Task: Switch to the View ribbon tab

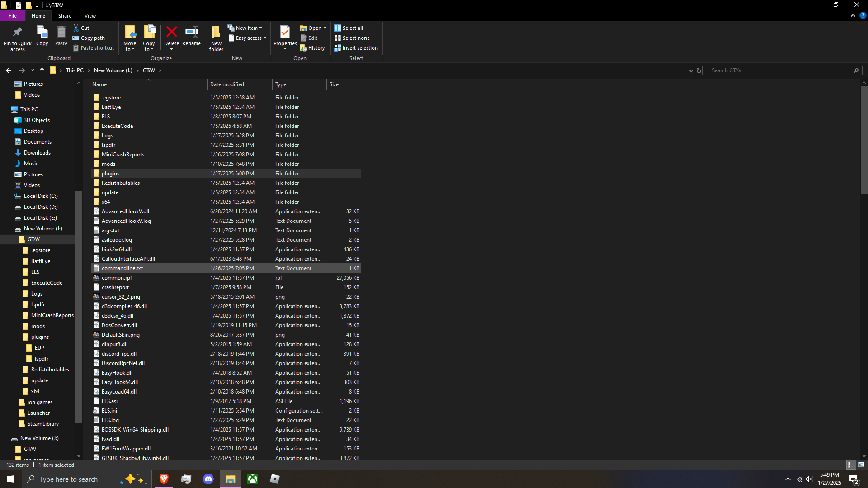Action: click(x=90, y=16)
